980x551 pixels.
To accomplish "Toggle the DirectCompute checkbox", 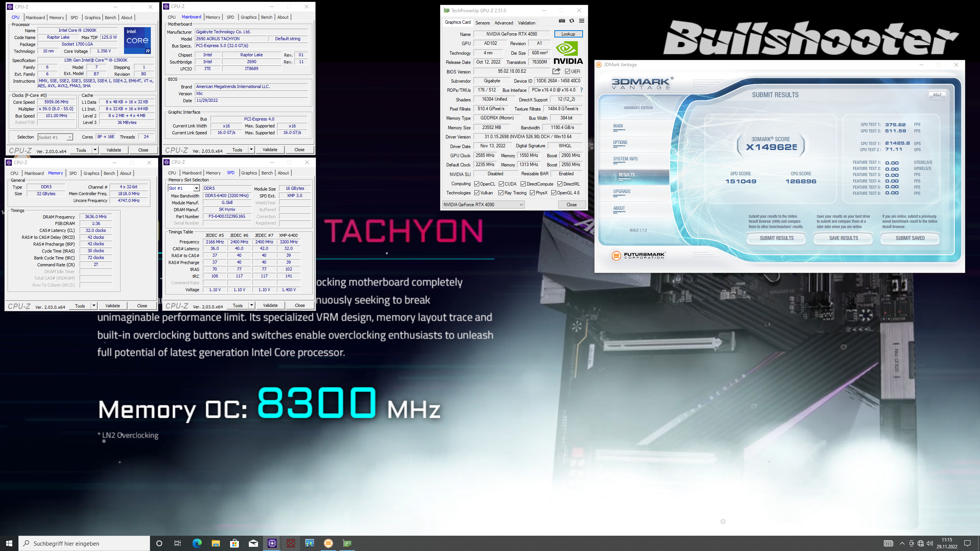I will 523,184.
